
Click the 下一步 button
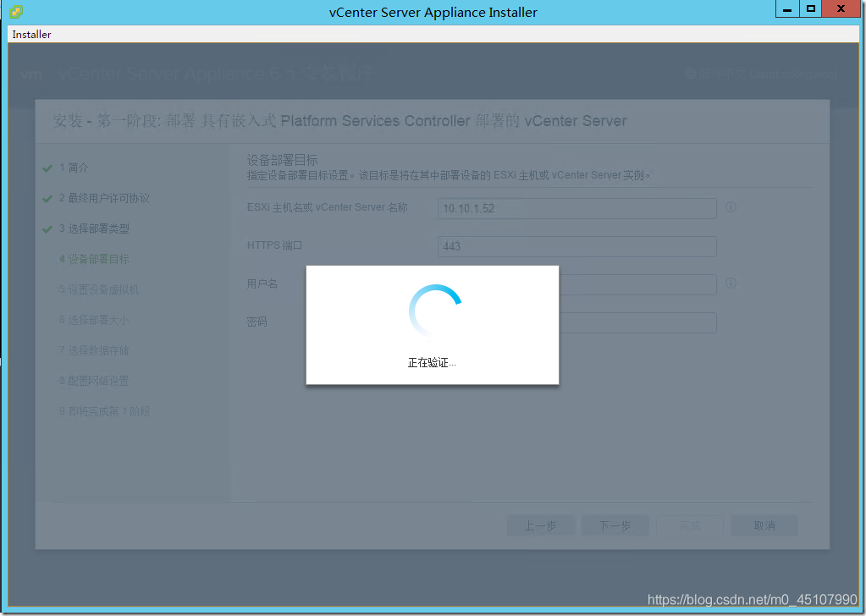coord(615,525)
